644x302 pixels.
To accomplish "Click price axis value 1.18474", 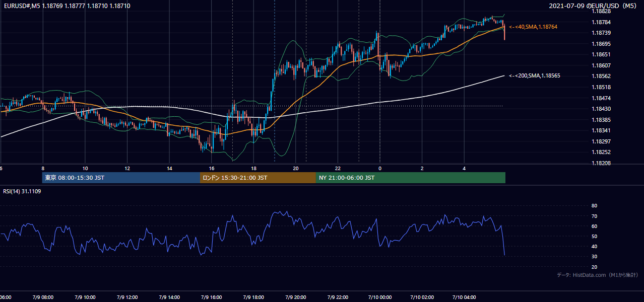I will click(601, 98).
